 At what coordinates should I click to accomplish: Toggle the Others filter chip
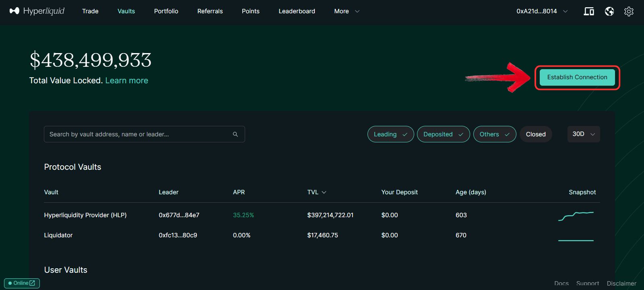495,134
